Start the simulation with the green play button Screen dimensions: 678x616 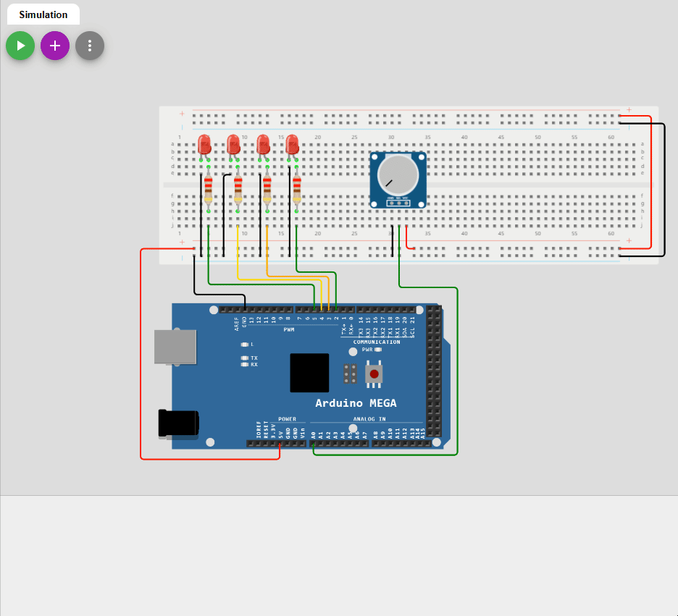click(x=20, y=46)
